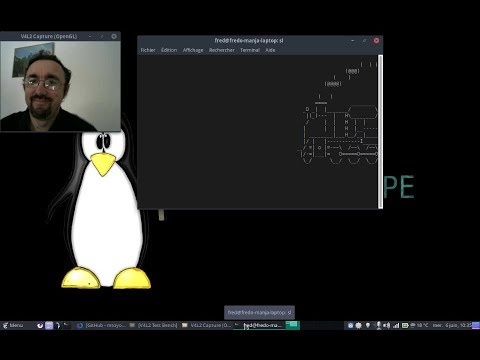480x360 pixels.
Task: Launch the Firefox icon in the panel launcher
Action: (x=40, y=325)
